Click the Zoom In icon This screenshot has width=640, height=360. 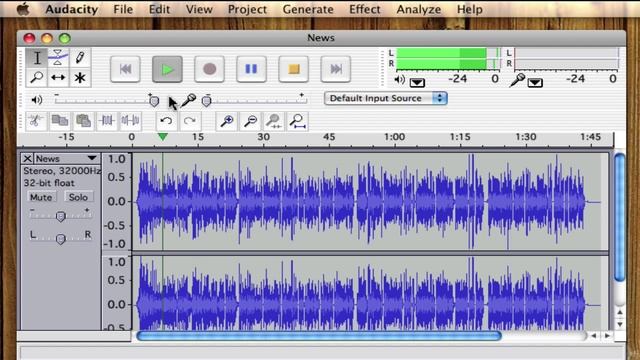pos(227,121)
